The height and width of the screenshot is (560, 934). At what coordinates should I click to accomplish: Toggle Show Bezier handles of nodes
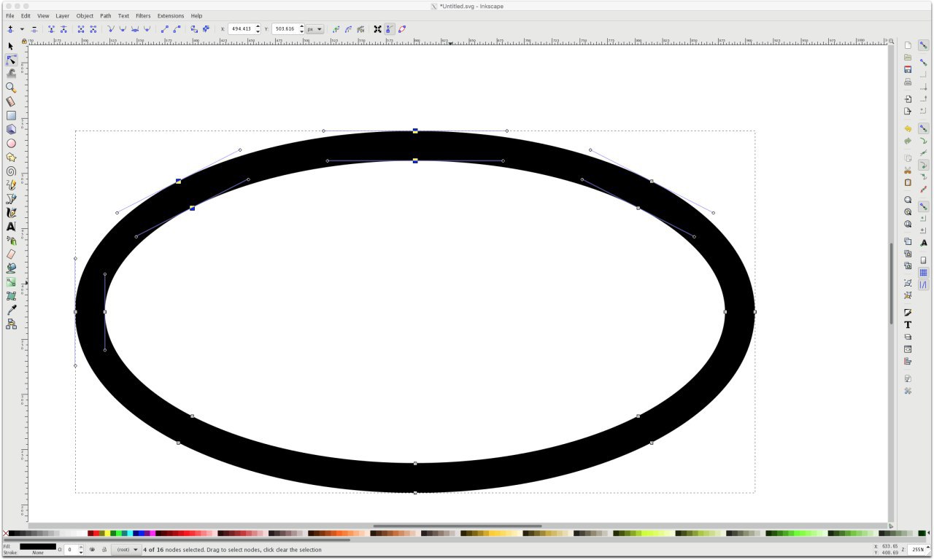point(390,29)
